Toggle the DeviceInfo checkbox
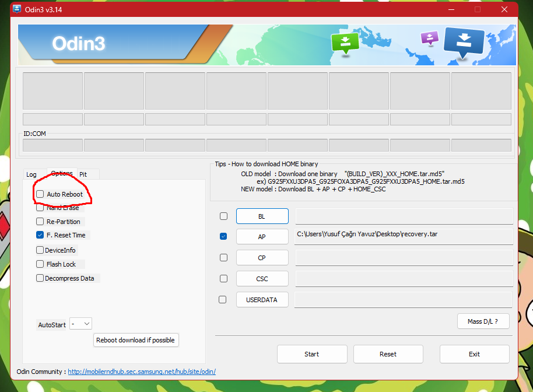 [x=40, y=250]
